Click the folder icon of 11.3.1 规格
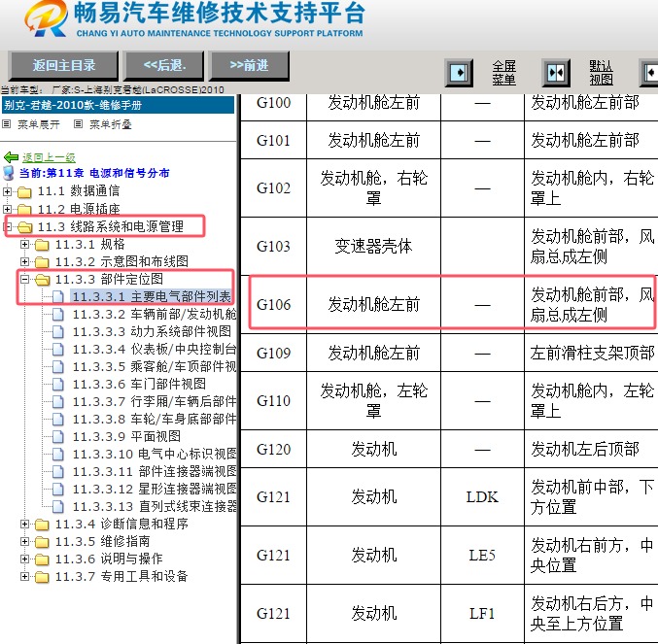 pos(43,245)
